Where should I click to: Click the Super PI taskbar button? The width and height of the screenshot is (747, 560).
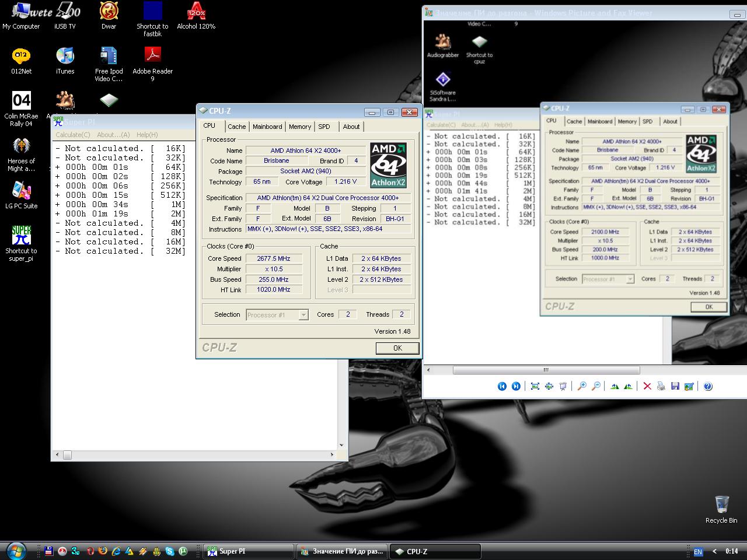click(x=248, y=551)
